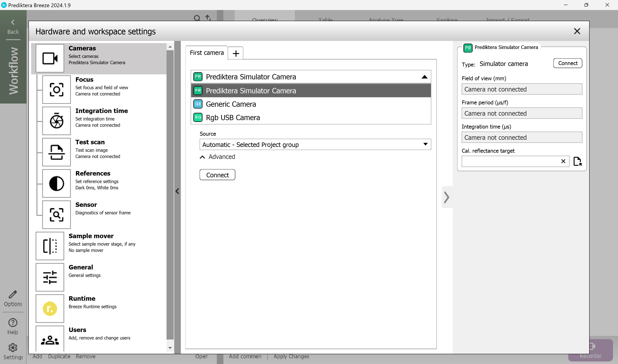Clear the Cal. reflectance target field
Screen dimensions: 618x364
coord(563,161)
